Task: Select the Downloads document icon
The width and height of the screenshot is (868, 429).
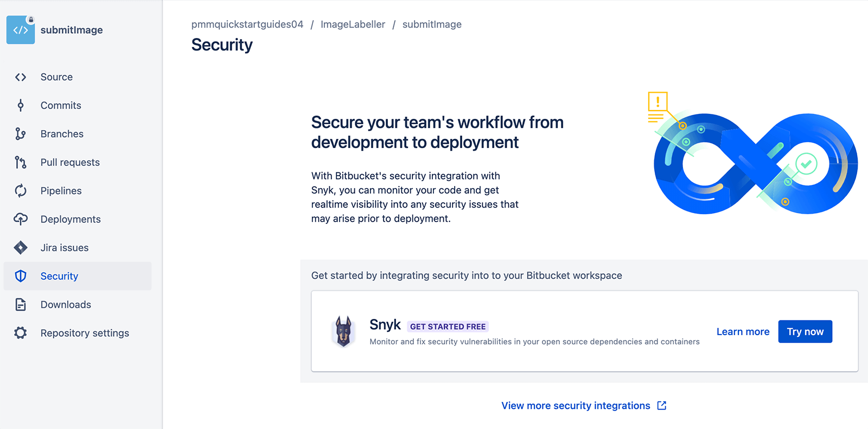Action: 20,304
